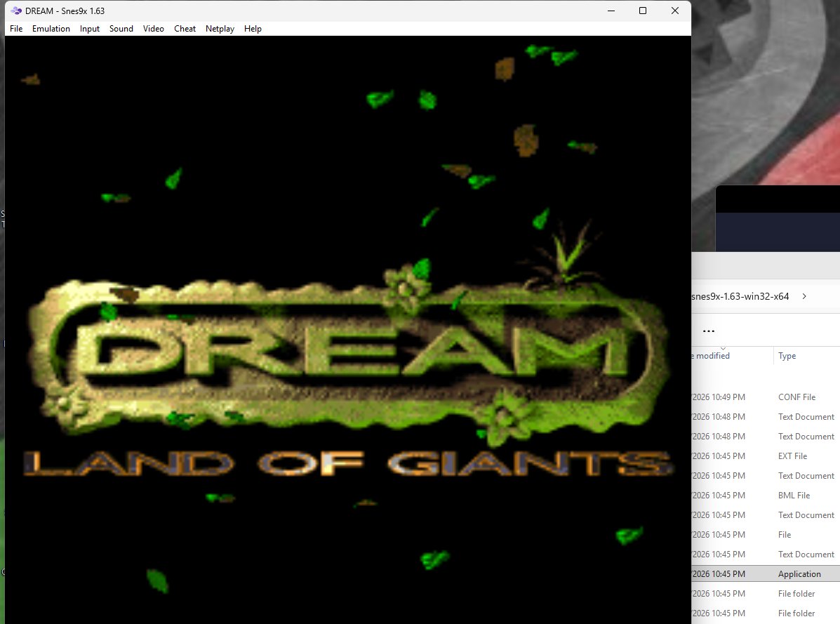840x624 pixels.
Task: Open the Input menu
Action: tap(89, 29)
